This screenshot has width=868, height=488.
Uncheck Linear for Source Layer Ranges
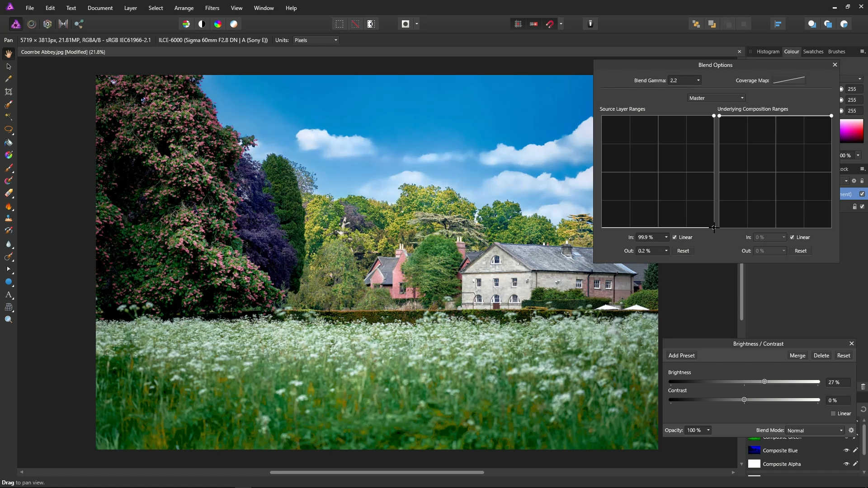click(675, 237)
